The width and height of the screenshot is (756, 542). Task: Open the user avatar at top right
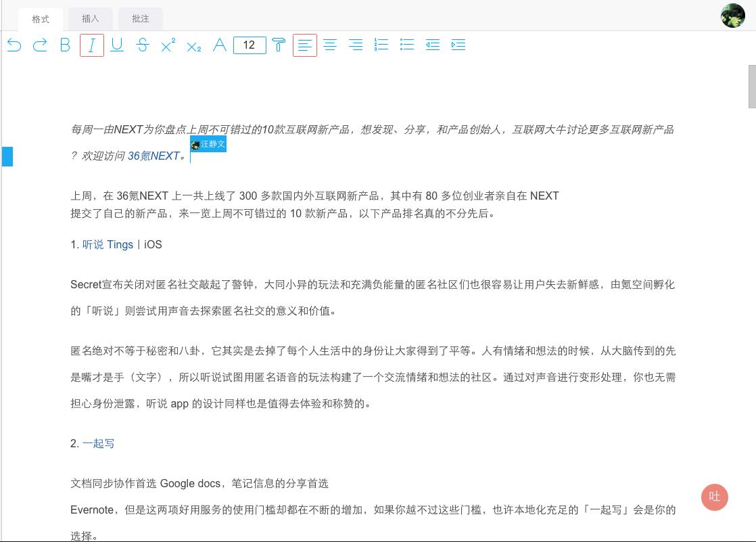[x=733, y=16]
